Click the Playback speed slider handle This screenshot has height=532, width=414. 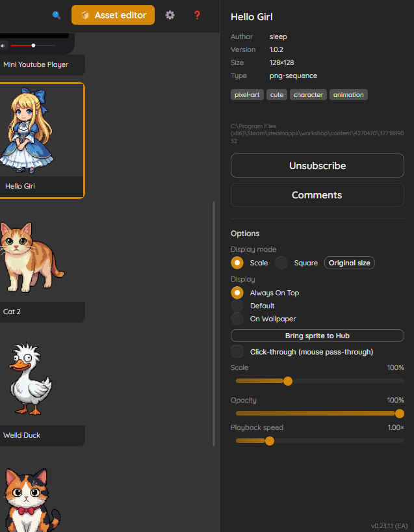pos(270,441)
